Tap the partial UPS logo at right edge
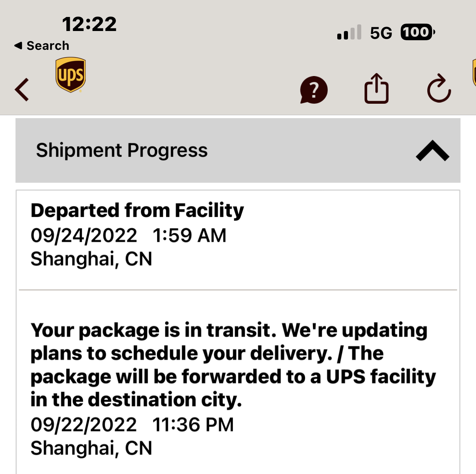The width and height of the screenshot is (476, 474). coord(473,73)
